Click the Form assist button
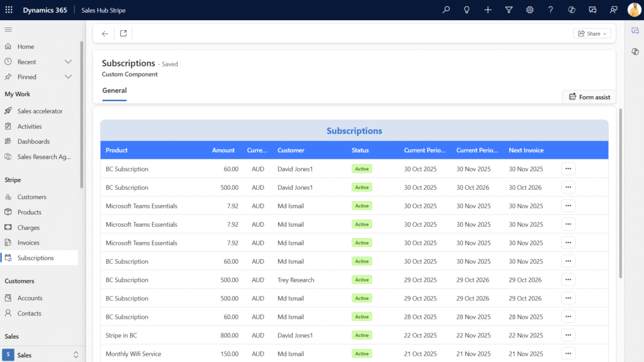Screen dimensions: 644x362 click(x=589, y=97)
